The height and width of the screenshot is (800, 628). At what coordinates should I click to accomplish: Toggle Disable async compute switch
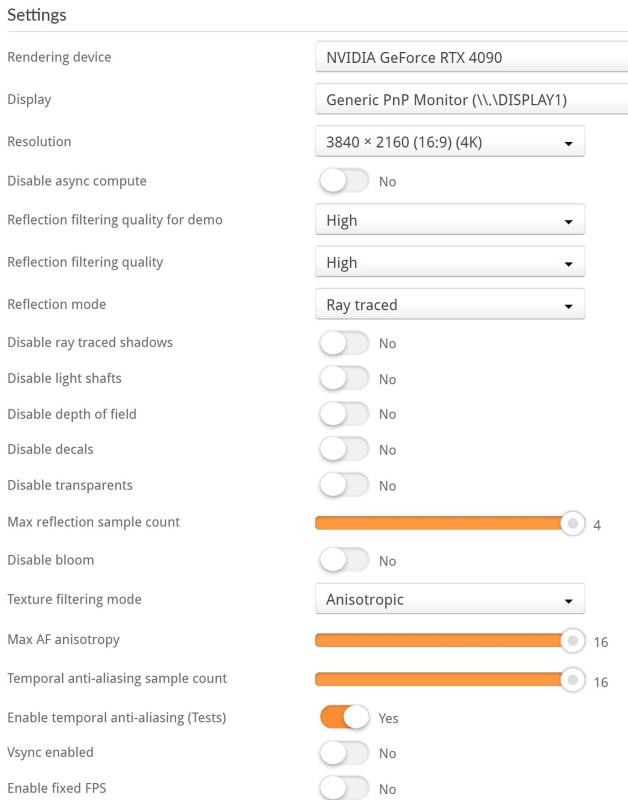(x=343, y=181)
